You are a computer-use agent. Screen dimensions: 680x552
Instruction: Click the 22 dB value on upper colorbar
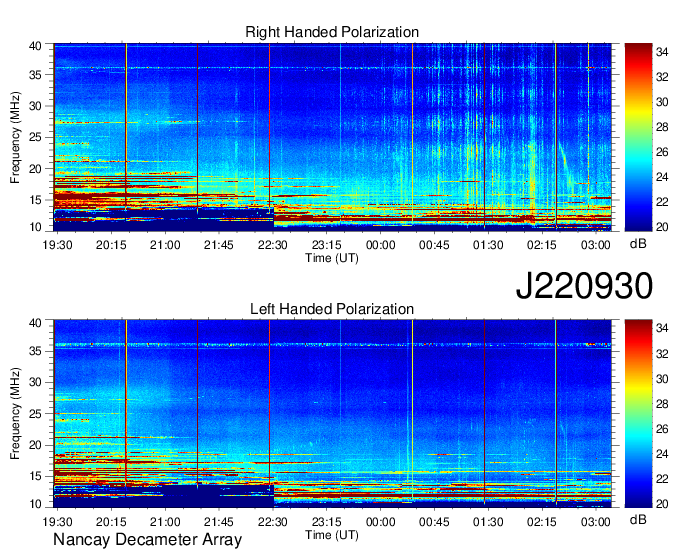[x=662, y=202]
